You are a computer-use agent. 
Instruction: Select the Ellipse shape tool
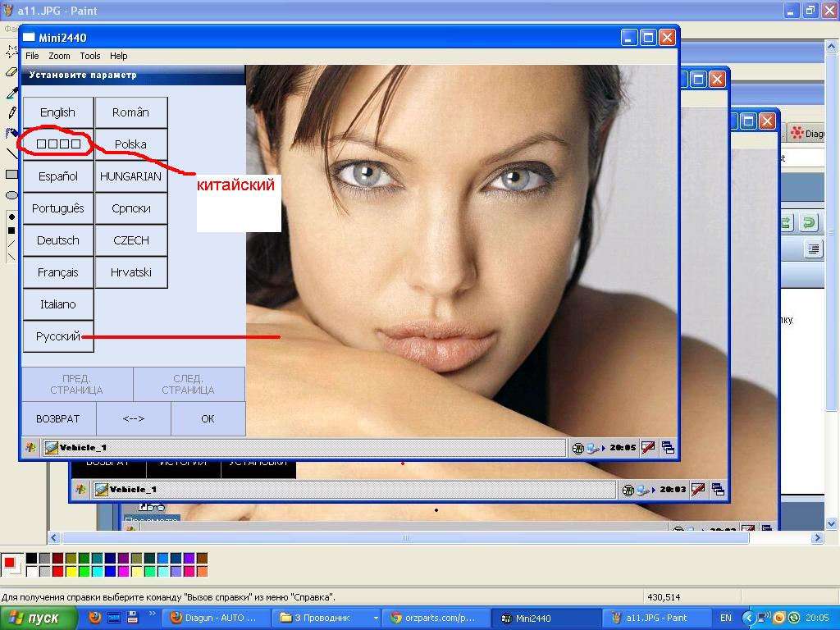pyautogui.click(x=11, y=194)
